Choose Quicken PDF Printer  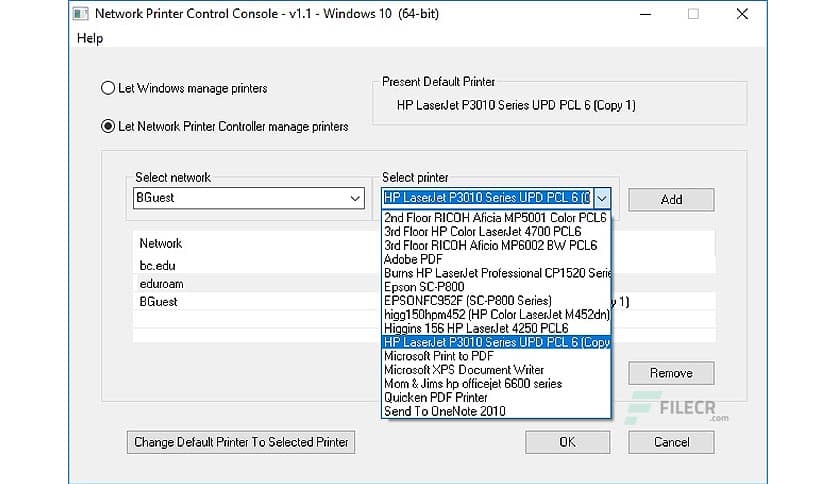click(496, 398)
